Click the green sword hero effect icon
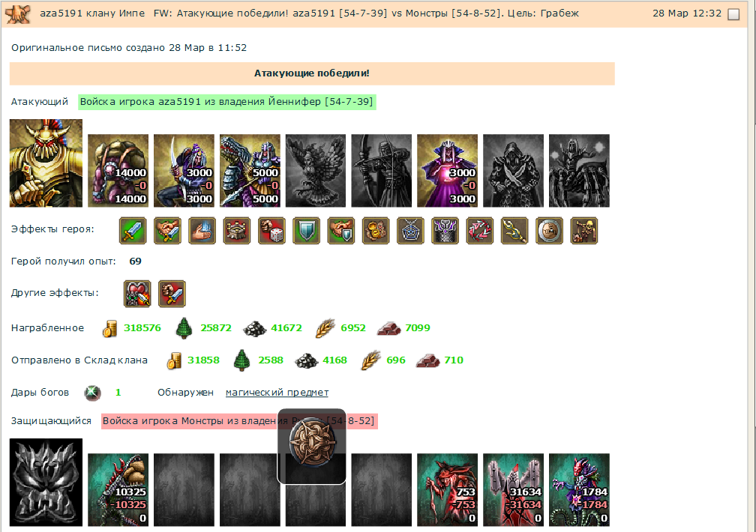Viewport: 756px width, 532px height. [133, 230]
